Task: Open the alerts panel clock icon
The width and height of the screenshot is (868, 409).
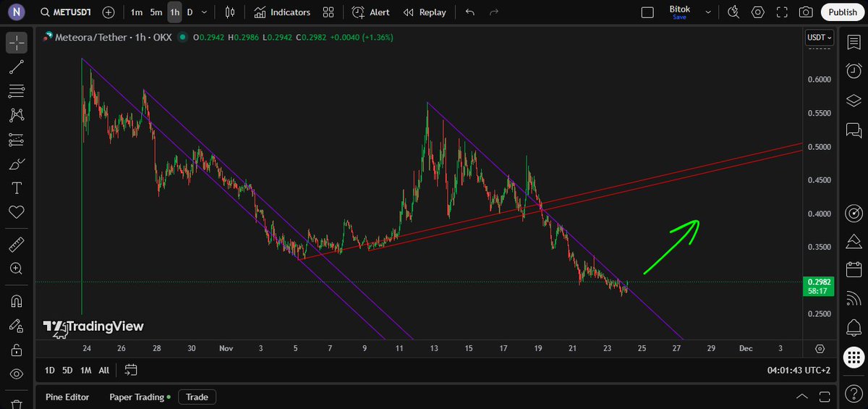Action: tap(854, 71)
